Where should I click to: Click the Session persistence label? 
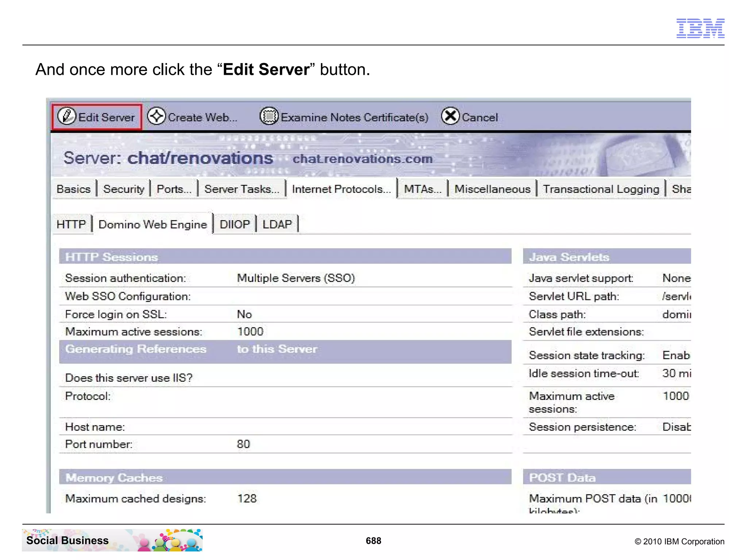(x=582, y=427)
